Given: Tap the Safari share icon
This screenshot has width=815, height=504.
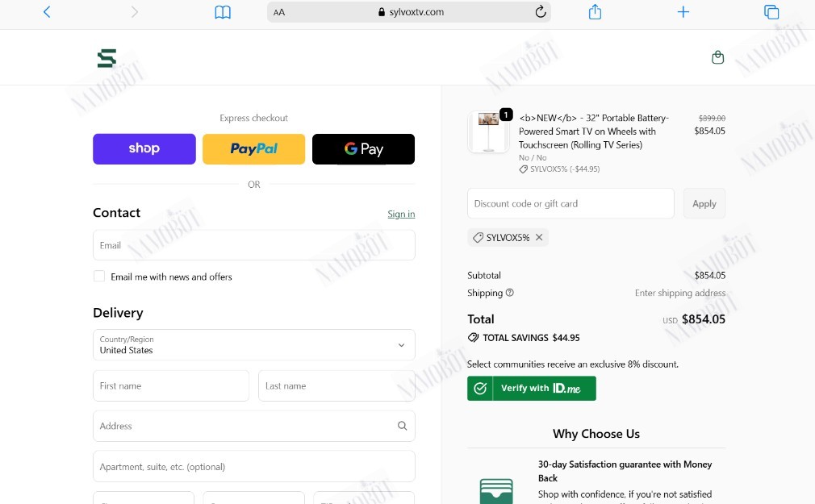Looking at the screenshot, I should [x=595, y=11].
